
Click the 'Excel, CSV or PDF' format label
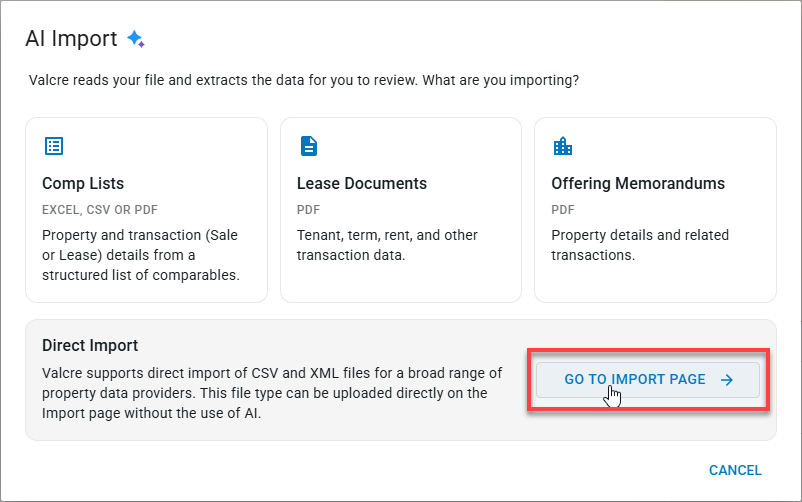(x=100, y=210)
